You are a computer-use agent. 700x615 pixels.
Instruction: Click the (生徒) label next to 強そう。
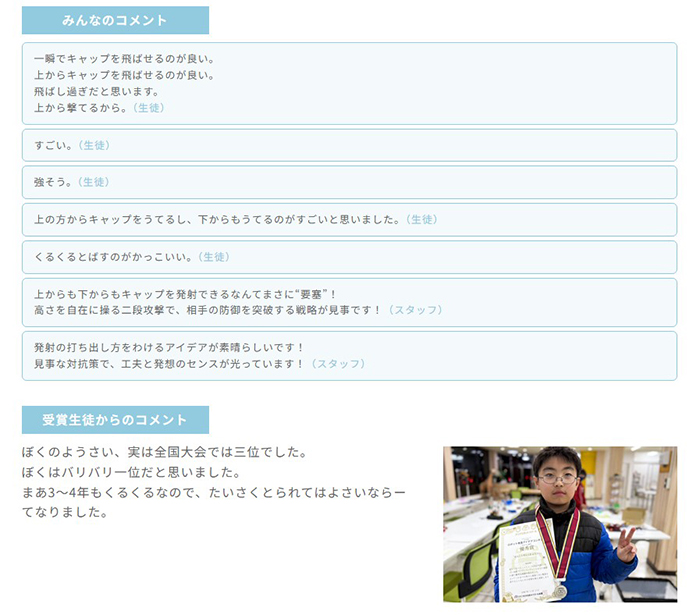(93, 182)
